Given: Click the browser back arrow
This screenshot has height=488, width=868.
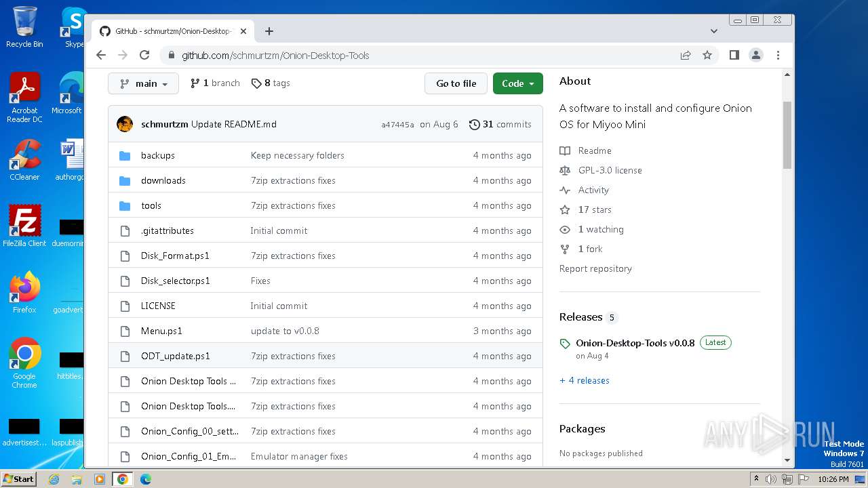Looking at the screenshot, I should click(x=101, y=56).
